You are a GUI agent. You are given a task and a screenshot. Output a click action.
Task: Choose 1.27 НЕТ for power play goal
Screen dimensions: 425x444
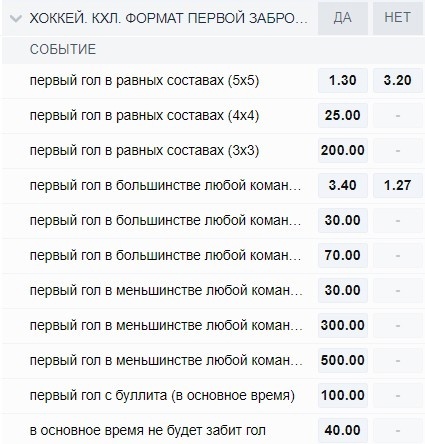click(397, 185)
